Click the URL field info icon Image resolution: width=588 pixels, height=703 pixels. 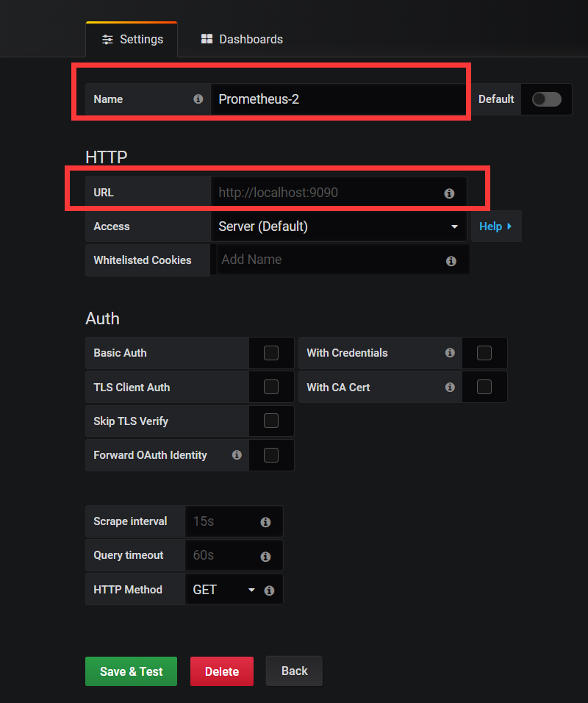449,193
